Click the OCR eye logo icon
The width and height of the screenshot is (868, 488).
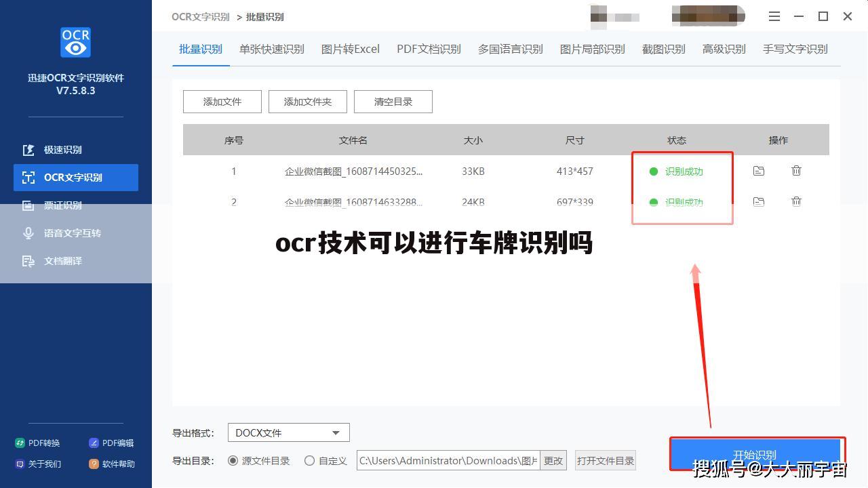tap(75, 42)
